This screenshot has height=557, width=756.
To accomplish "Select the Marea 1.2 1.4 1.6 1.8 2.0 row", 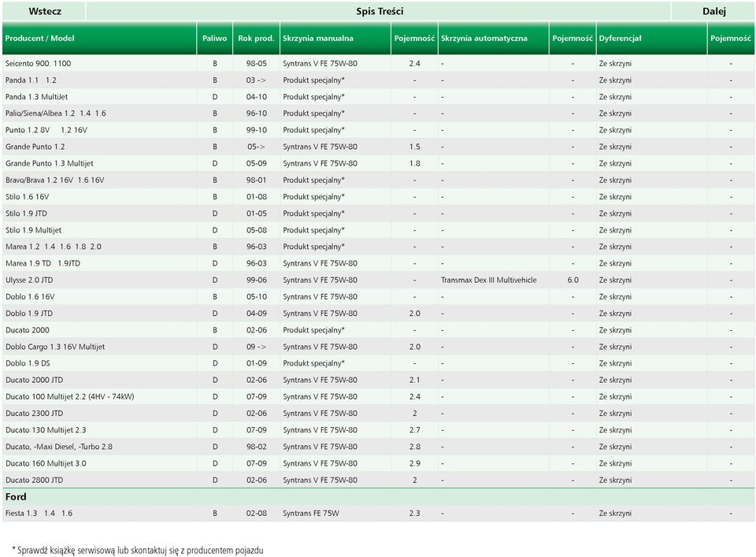I will 379,247.
